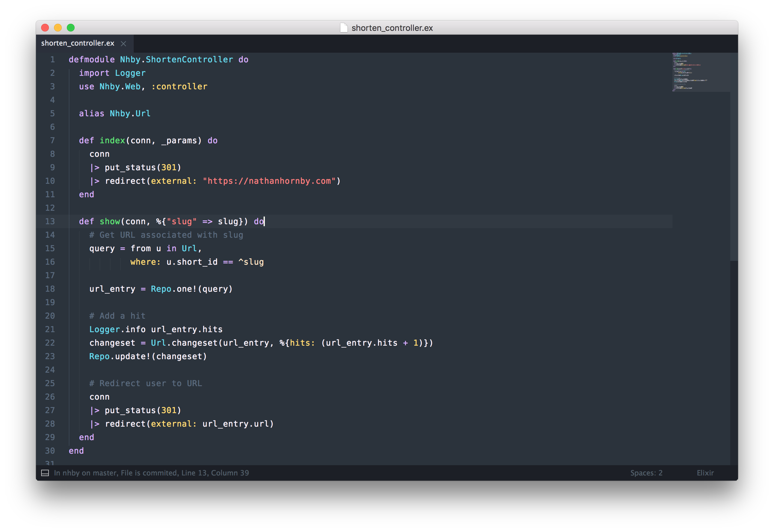Click the green zoom window button

[x=71, y=28]
